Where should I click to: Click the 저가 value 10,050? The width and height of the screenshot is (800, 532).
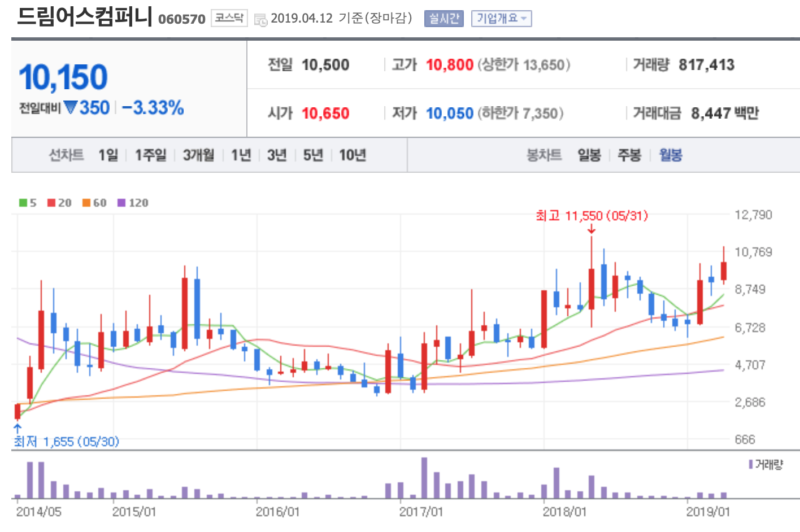(450, 114)
